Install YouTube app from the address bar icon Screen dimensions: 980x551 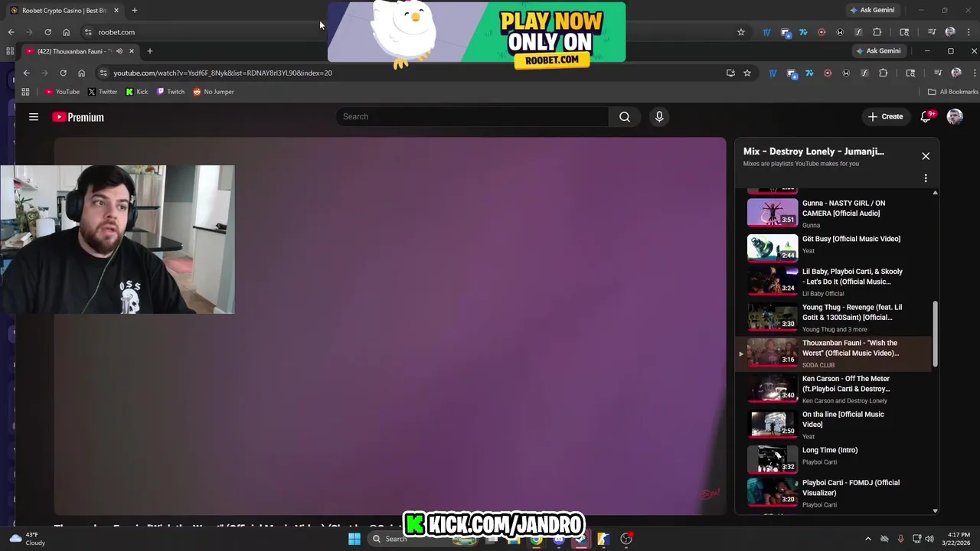[x=730, y=73]
